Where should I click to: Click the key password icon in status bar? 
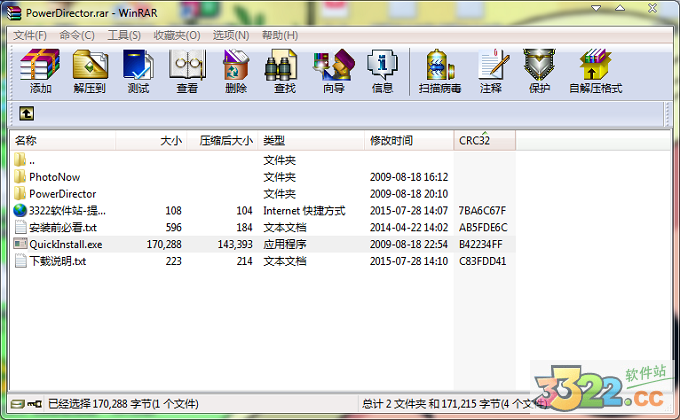coord(34,404)
